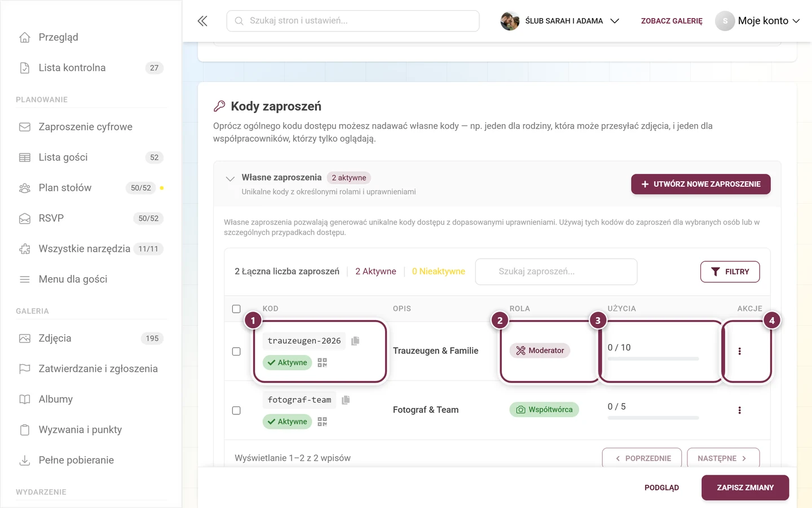Screen dimensions: 812x508
Task: Expand the Moje konto menu
Action: click(x=757, y=21)
